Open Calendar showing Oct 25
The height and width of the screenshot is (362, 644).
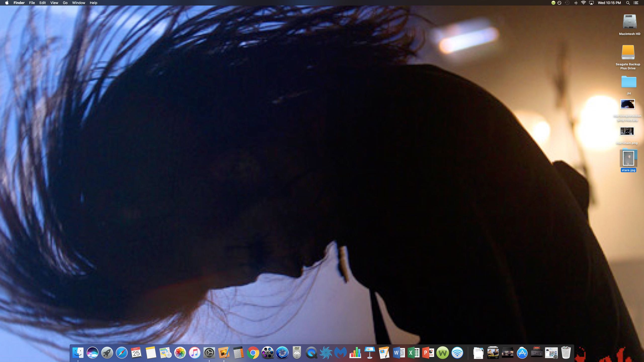(136, 353)
